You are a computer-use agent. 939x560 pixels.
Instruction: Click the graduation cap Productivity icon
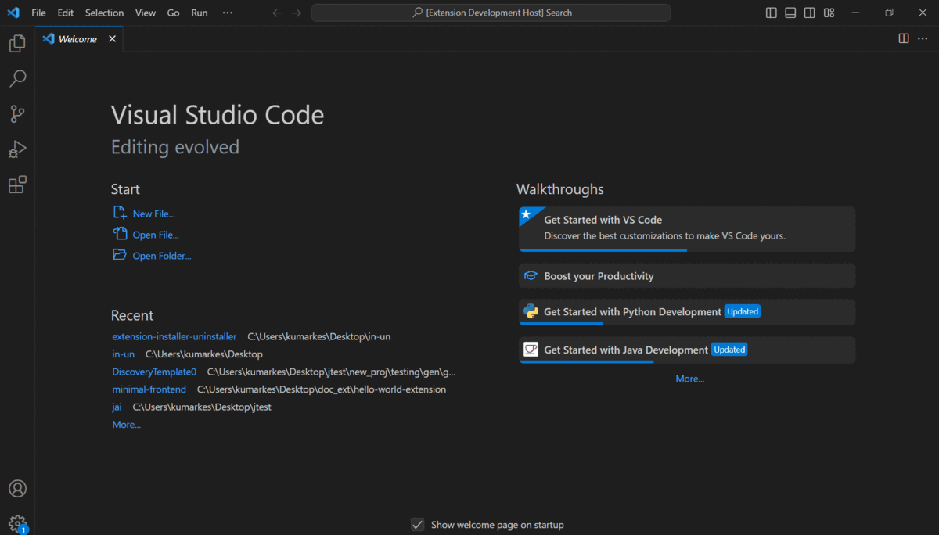531,275
